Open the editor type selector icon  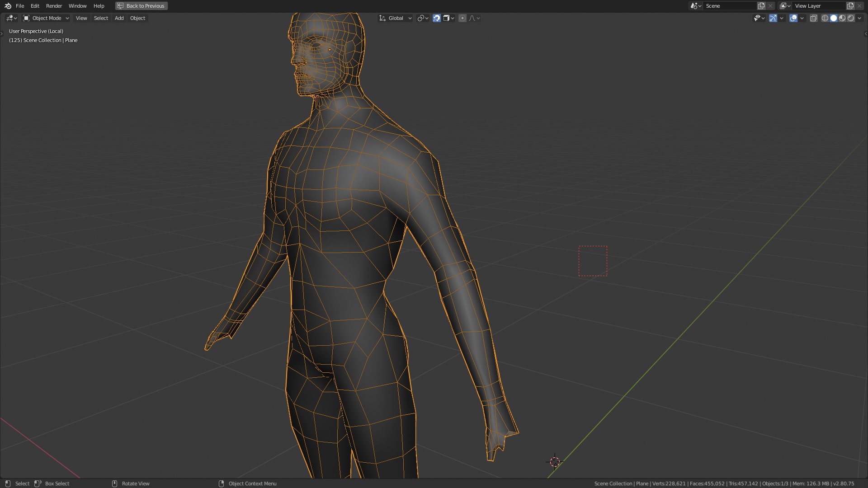tap(11, 18)
